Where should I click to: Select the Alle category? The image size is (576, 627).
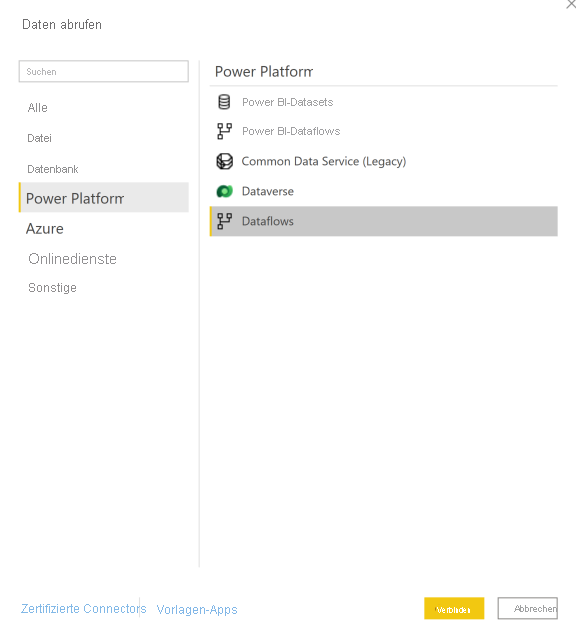pyautogui.click(x=38, y=108)
